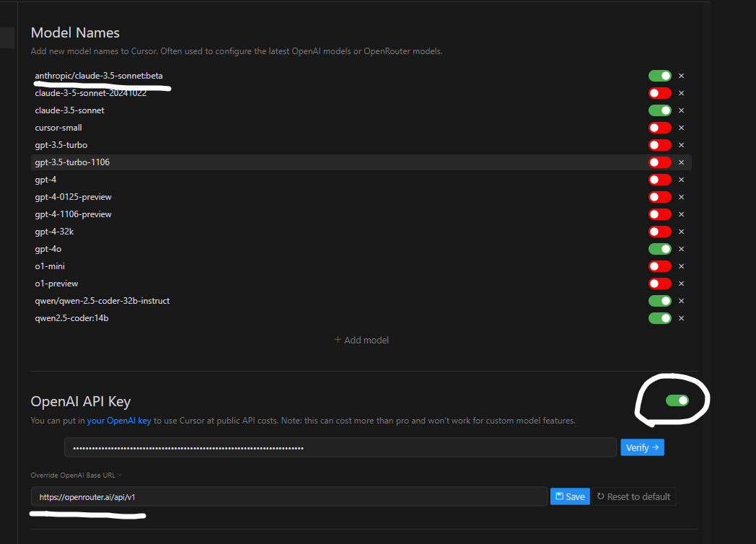This screenshot has height=544, width=756.
Task: Enable the o1-preview toggle
Action: pyautogui.click(x=660, y=284)
